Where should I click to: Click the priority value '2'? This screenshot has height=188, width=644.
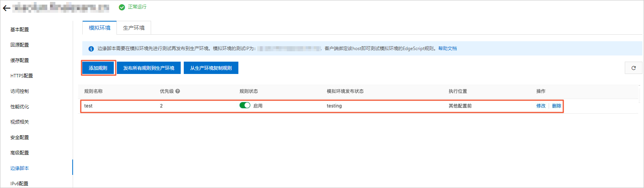coord(161,106)
